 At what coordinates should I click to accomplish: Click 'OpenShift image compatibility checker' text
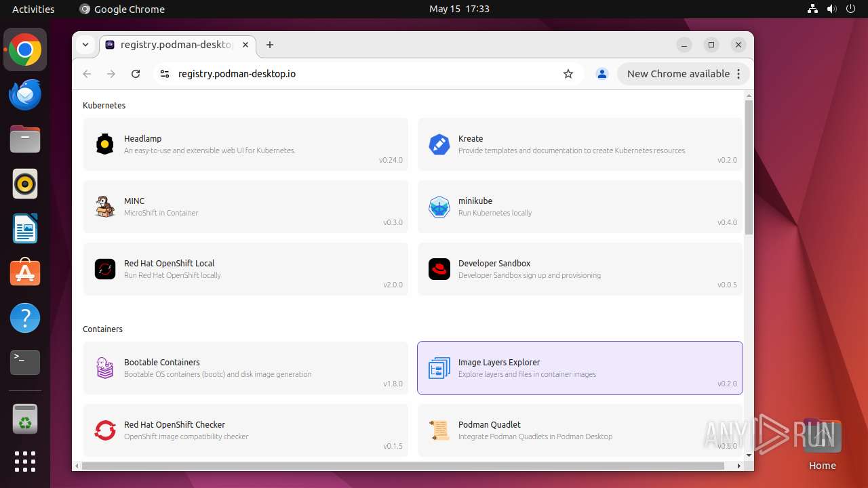(x=186, y=436)
